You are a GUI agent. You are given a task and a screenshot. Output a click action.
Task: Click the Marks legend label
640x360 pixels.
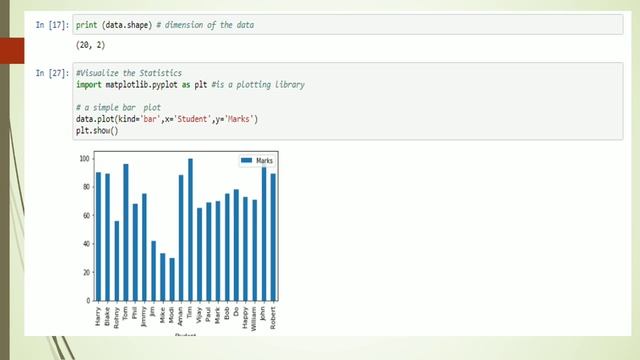pos(264,161)
